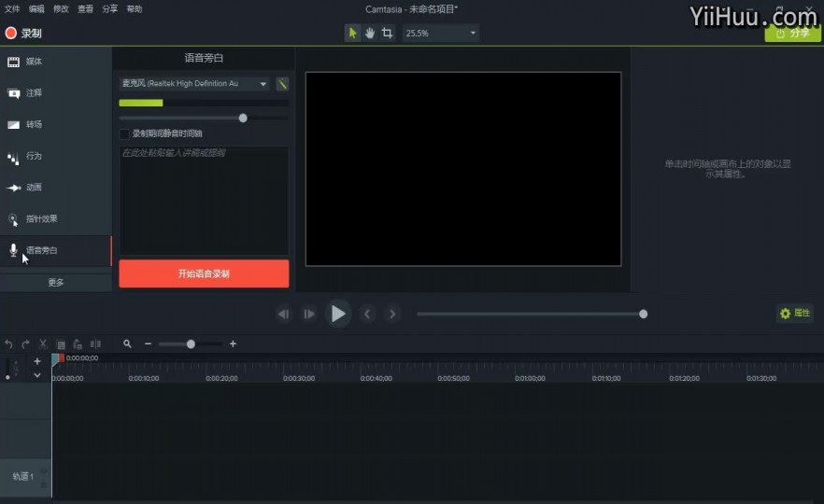Image resolution: width=824 pixels, height=504 pixels.
Task: Click the timeline Copy icon
Action: pos(61,344)
